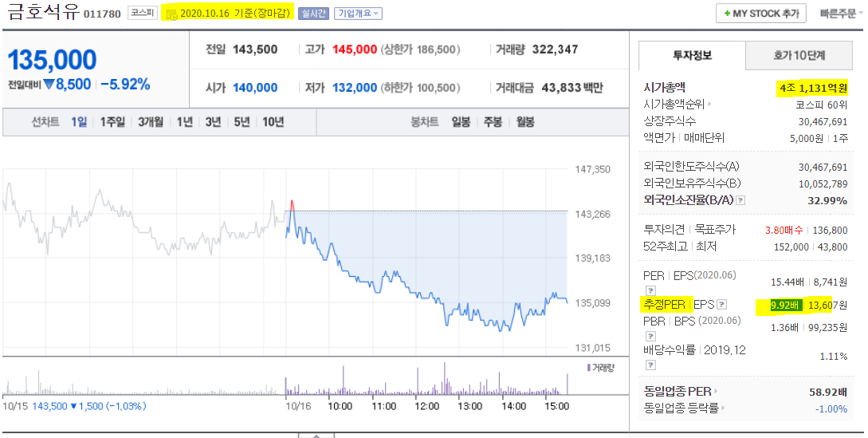Click the -5.92% change rate
This screenshot has width=868, height=438.
(x=126, y=85)
